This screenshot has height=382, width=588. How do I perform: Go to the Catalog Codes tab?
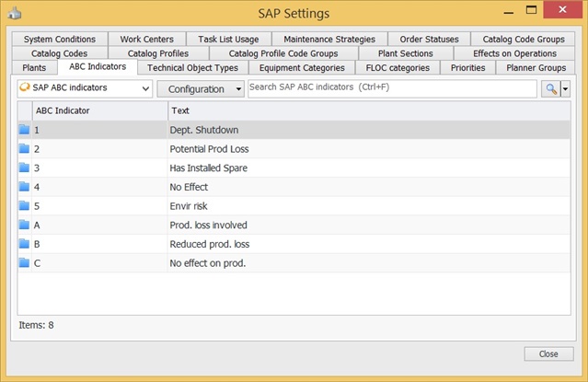tap(60, 53)
